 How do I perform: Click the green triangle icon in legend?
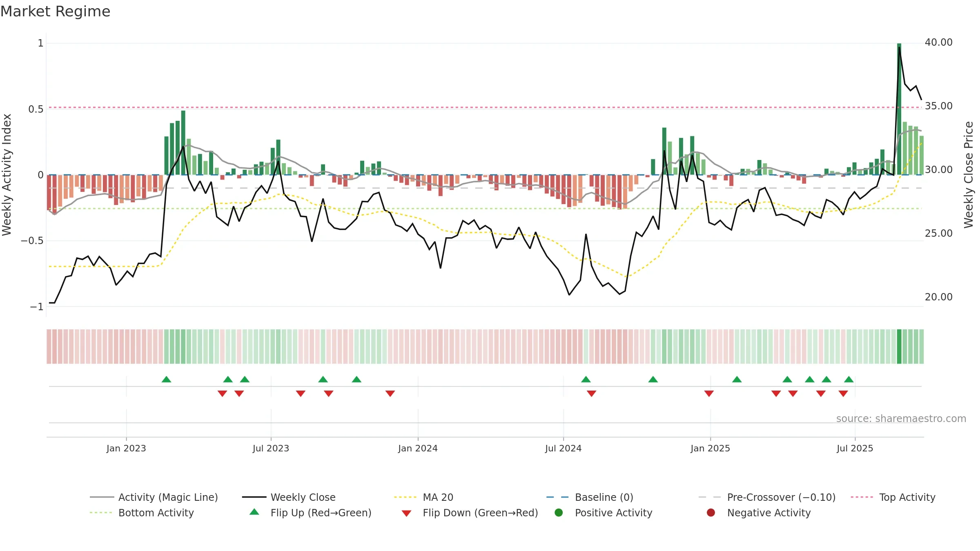coord(254,512)
